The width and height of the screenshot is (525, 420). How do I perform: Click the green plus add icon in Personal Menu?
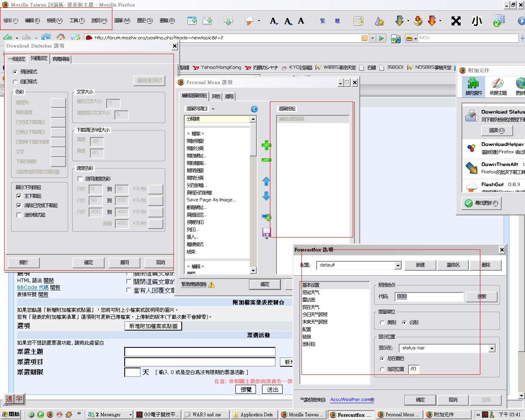266,145
